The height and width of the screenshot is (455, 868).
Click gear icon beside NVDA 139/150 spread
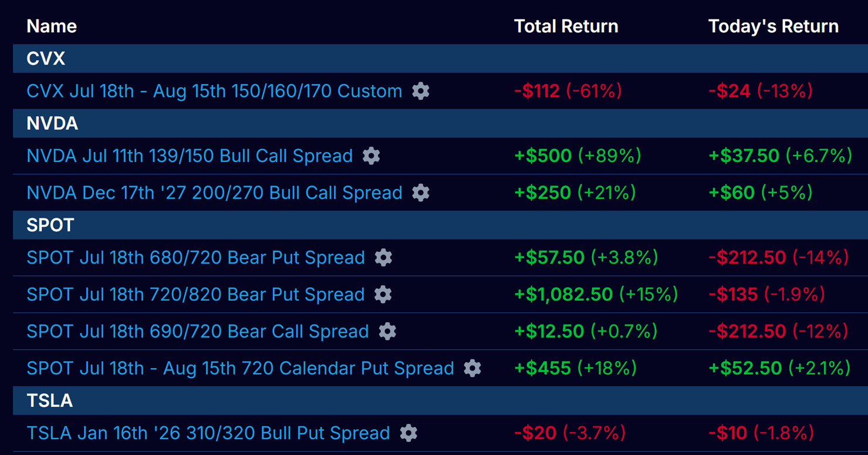(371, 156)
